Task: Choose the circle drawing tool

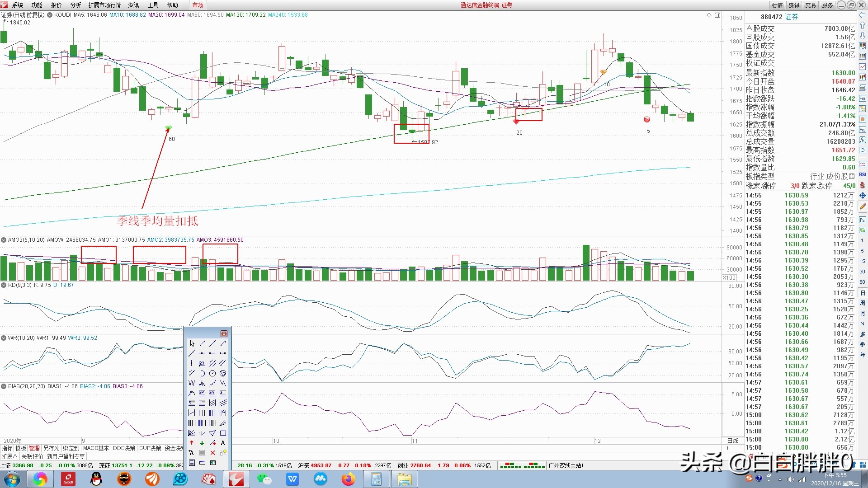Action: tap(212, 373)
